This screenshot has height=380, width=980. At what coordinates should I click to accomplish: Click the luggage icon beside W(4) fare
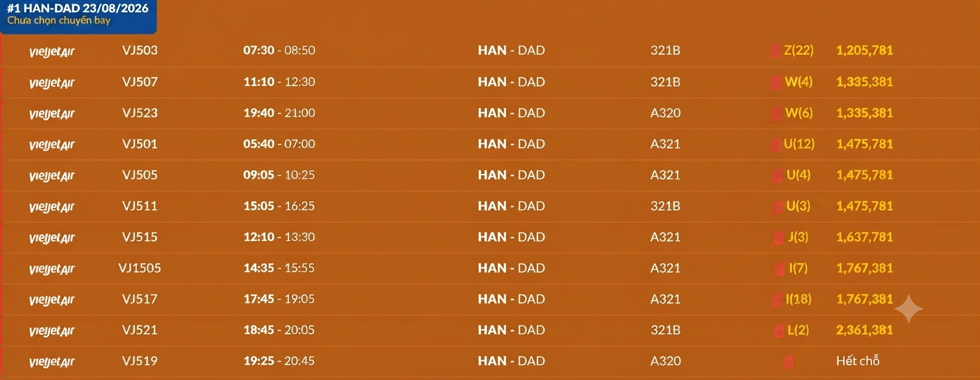(x=776, y=83)
